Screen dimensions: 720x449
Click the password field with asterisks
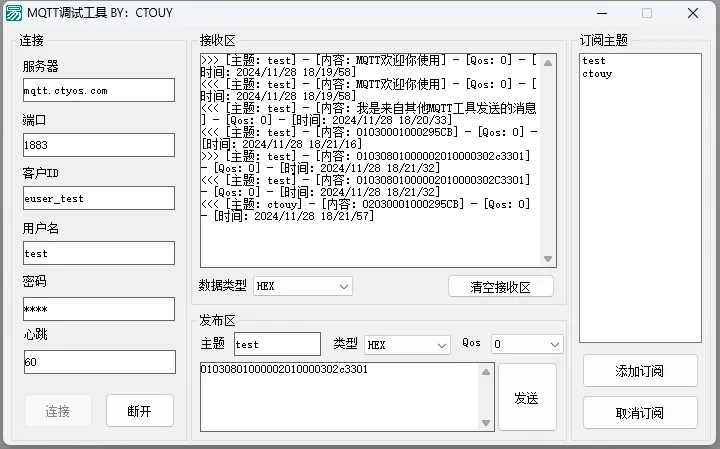click(99, 309)
